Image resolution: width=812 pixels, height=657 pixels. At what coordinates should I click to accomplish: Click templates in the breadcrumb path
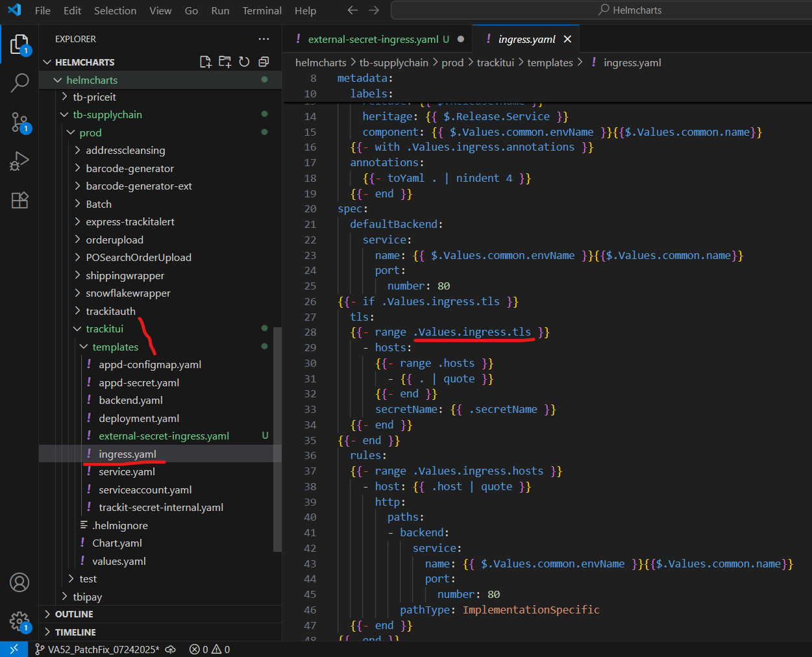click(x=549, y=62)
